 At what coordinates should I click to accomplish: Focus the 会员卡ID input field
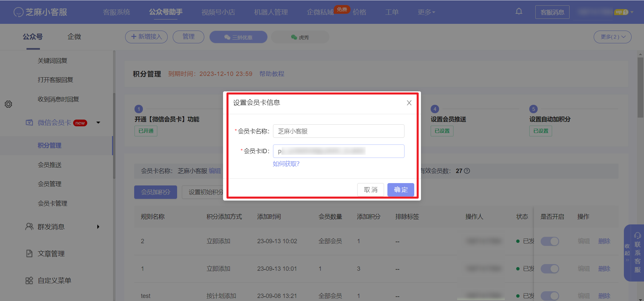coord(339,151)
